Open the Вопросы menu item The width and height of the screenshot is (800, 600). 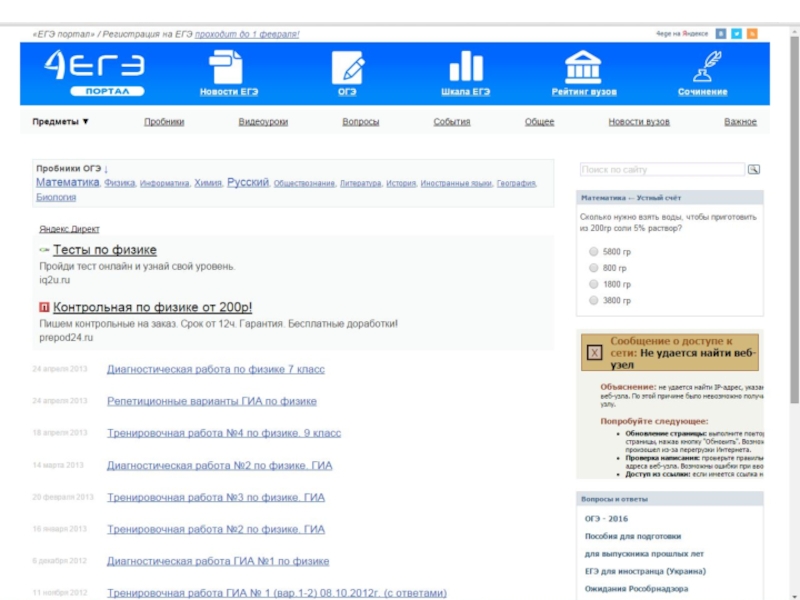(x=361, y=121)
